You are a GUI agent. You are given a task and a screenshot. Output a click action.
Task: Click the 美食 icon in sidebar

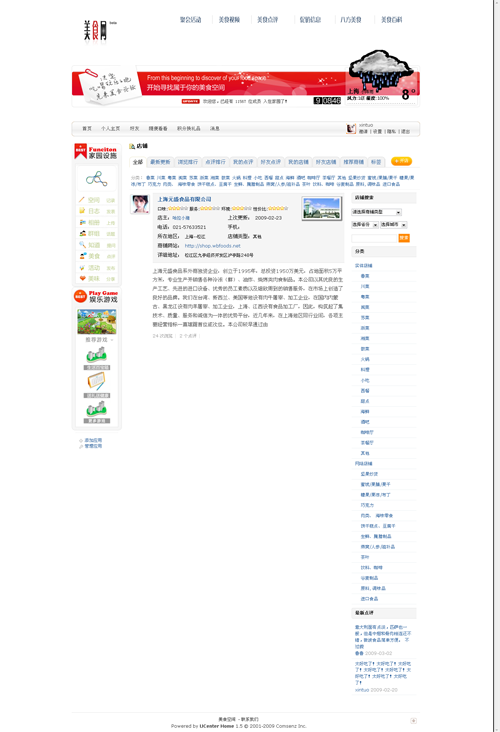click(x=82, y=256)
